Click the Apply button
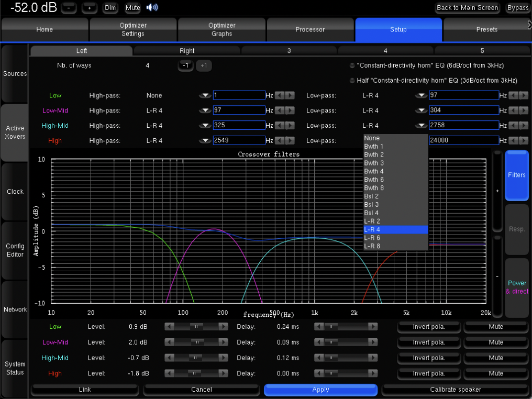The height and width of the screenshot is (399, 532). (320, 390)
